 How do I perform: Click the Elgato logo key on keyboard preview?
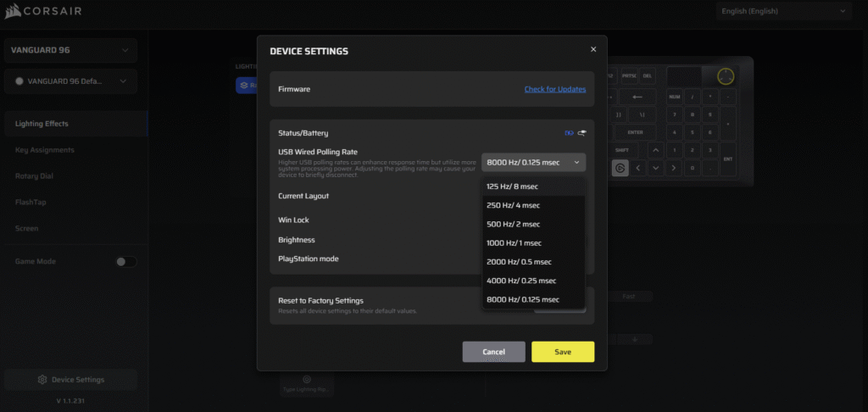click(620, 169)
